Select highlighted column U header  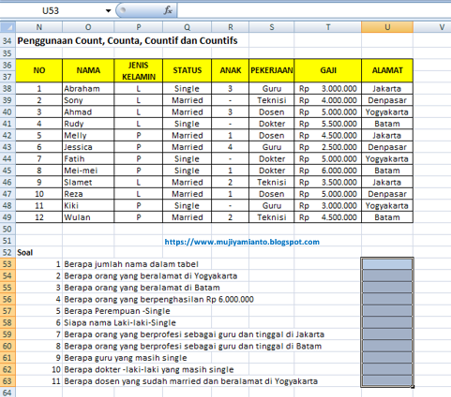click(387, 27)
